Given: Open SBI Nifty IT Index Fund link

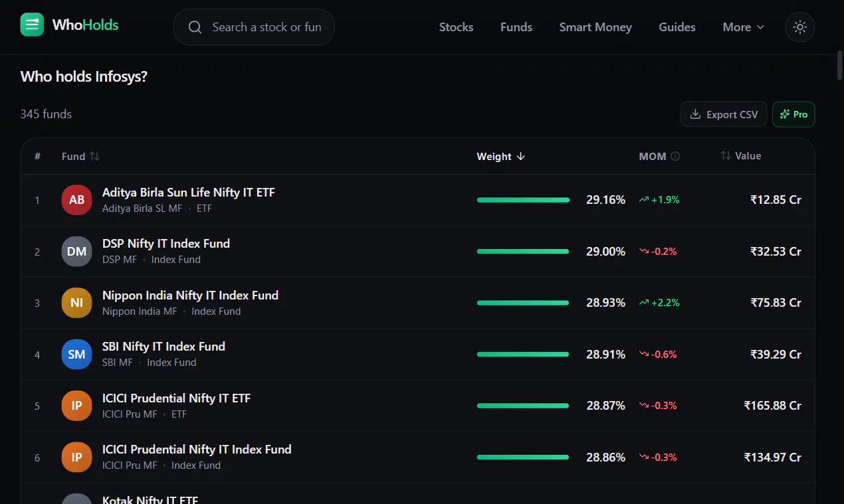Looking at the screenshot, I should (163, 347).
